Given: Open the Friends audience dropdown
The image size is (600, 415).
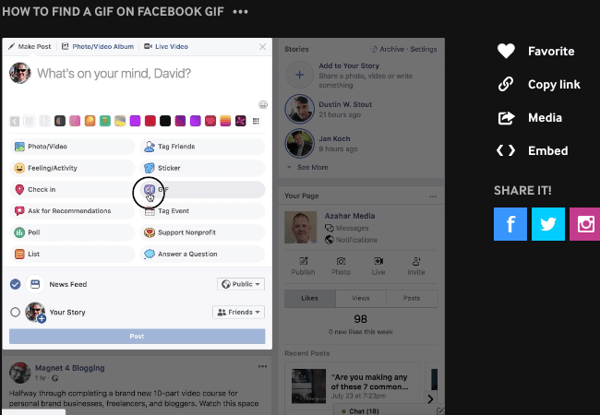Looking at the screenshot, I should [238, 312].
